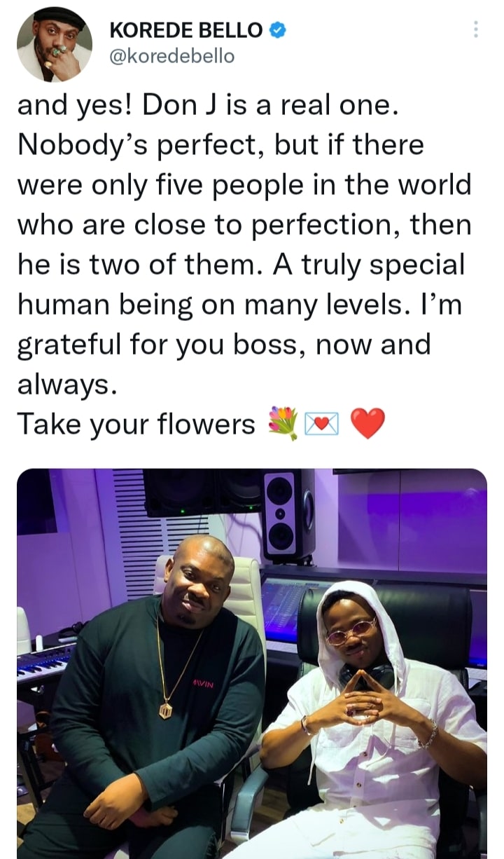Screen dimensions: 504x859
Task: Open the @koredebello handle link
Action: pyautogui.click(x=172, y=57)
